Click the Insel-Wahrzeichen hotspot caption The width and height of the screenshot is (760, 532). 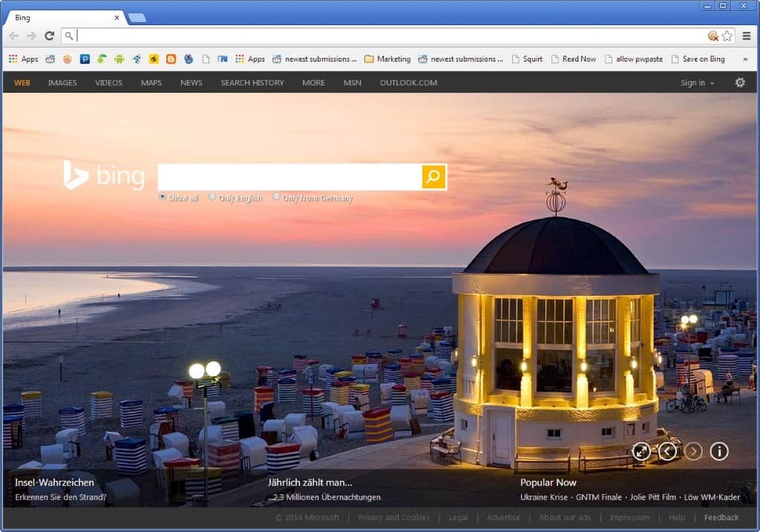click(x=54, y=482)
